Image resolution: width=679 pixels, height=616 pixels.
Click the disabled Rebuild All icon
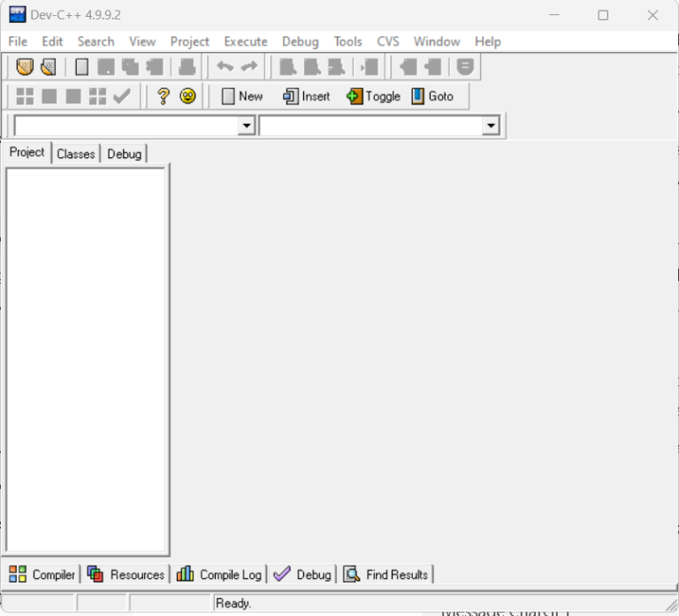click(97, 96)
